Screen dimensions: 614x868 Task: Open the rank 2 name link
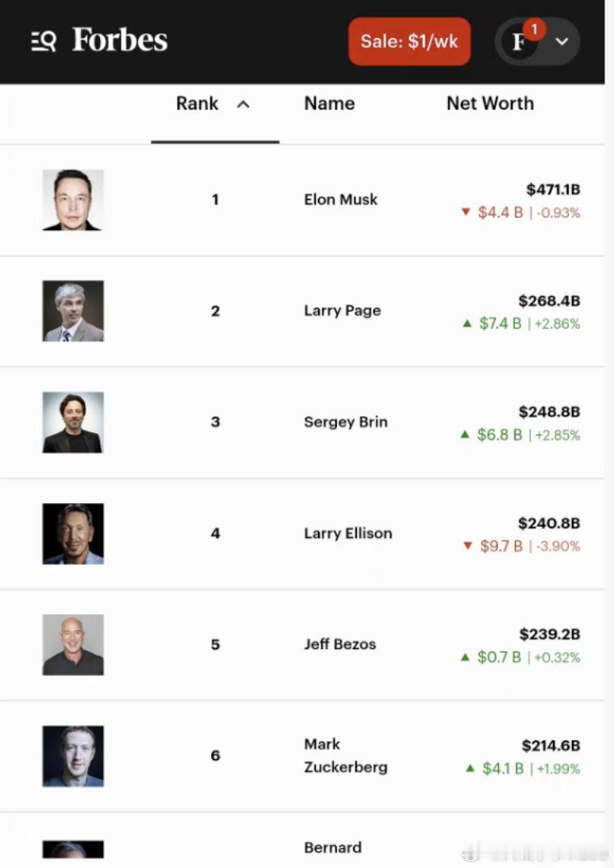tap(342, 311)
